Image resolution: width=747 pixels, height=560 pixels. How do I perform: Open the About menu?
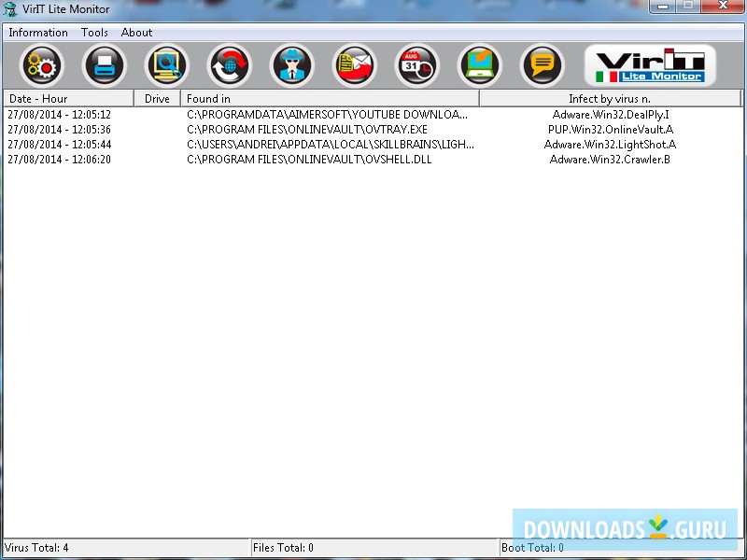pyautogui.click(x=136, y=33)
